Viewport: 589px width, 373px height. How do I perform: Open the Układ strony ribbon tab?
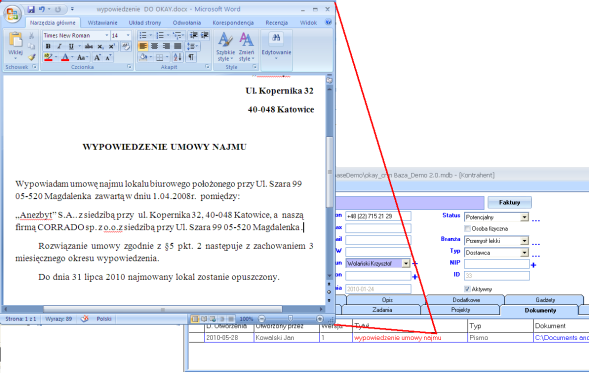point(145,23)
